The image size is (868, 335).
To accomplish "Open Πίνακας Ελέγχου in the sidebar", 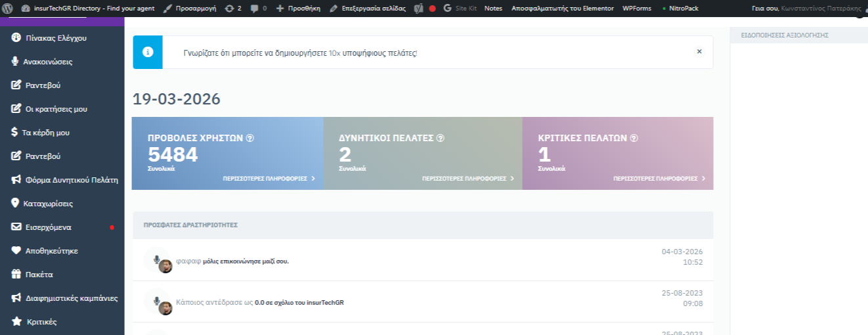I will (56, 38).
